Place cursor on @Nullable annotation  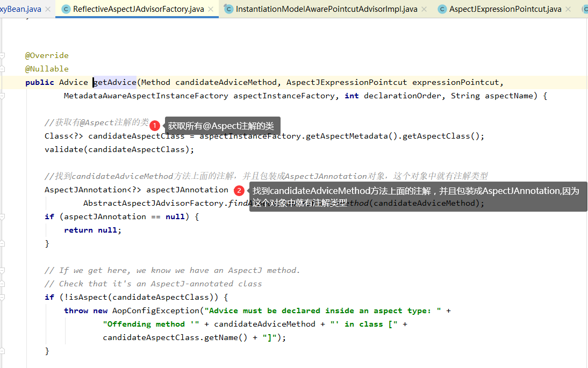[47, 69]
